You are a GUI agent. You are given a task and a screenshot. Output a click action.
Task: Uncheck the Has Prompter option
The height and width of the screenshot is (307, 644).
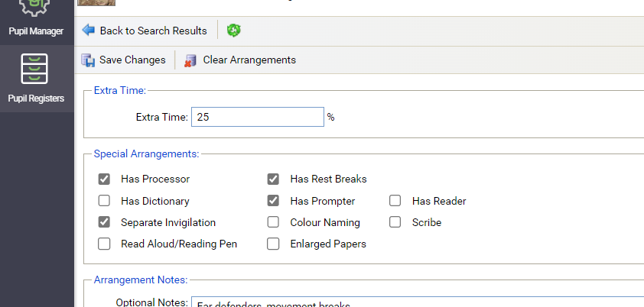[x=273, y=202]
